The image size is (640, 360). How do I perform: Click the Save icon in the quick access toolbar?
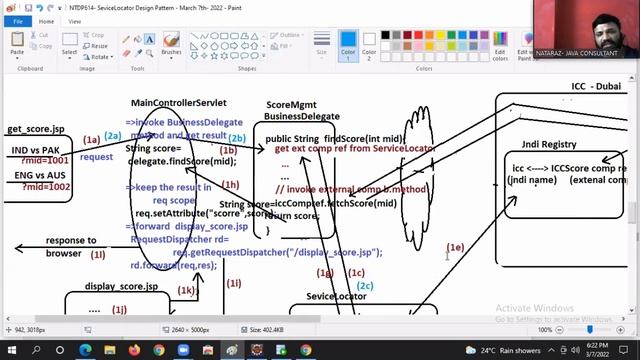(x=28, y=8)
